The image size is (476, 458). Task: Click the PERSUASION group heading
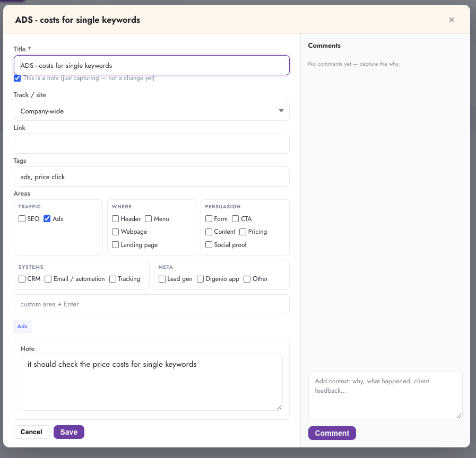[223, 207]
